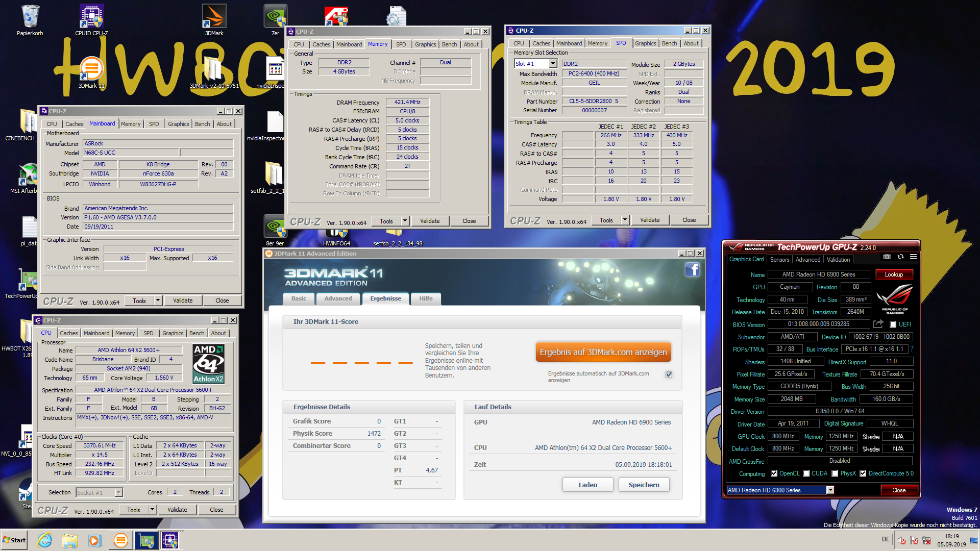Open the Socket #1 selection dropdown
The width and height of the screenshot is (980, 551).
click(x=119, y=492)
